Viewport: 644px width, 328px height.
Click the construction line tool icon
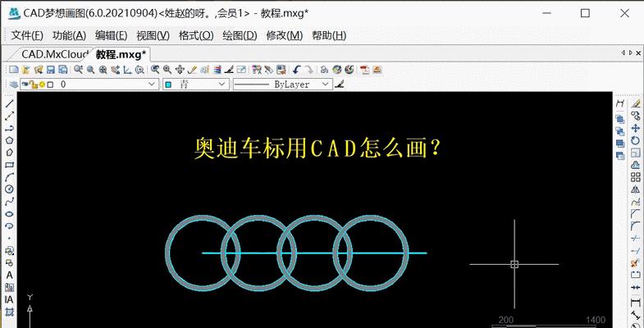9,116
